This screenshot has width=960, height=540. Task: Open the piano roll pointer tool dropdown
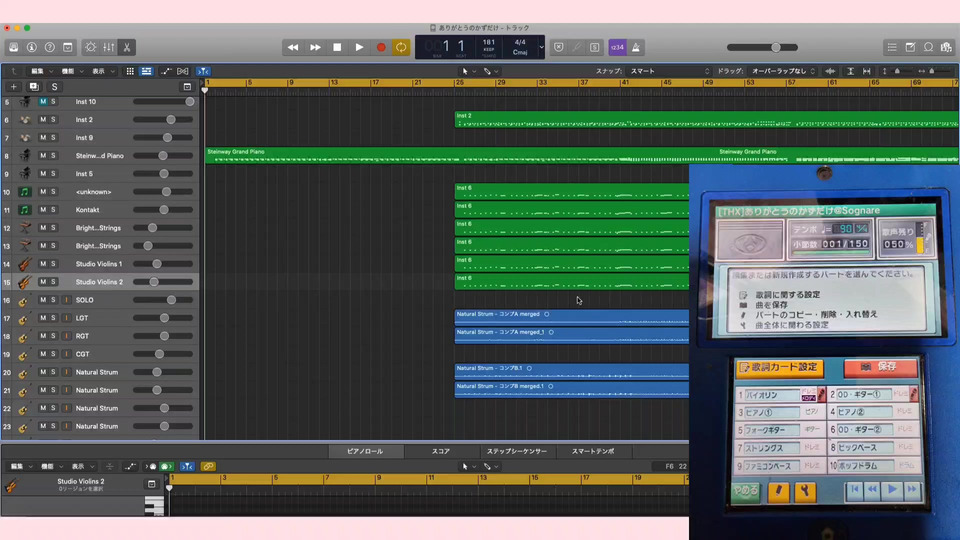tap(469, 467)
